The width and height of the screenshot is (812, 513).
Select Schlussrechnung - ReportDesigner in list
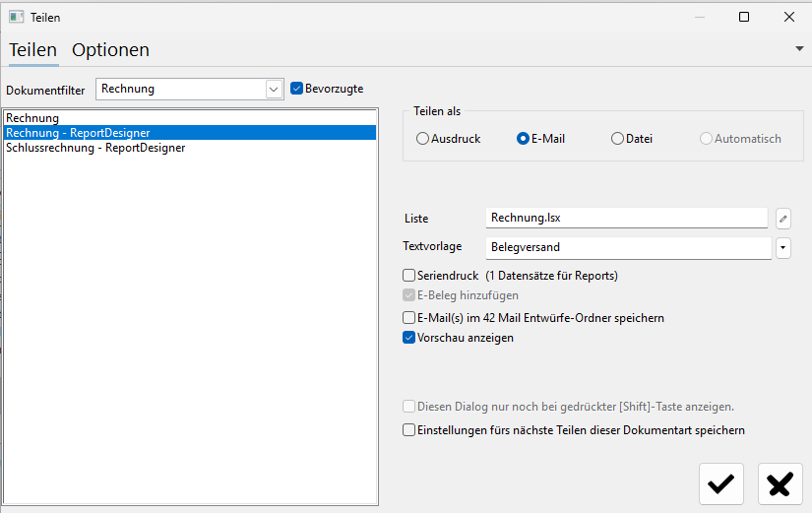95,148
